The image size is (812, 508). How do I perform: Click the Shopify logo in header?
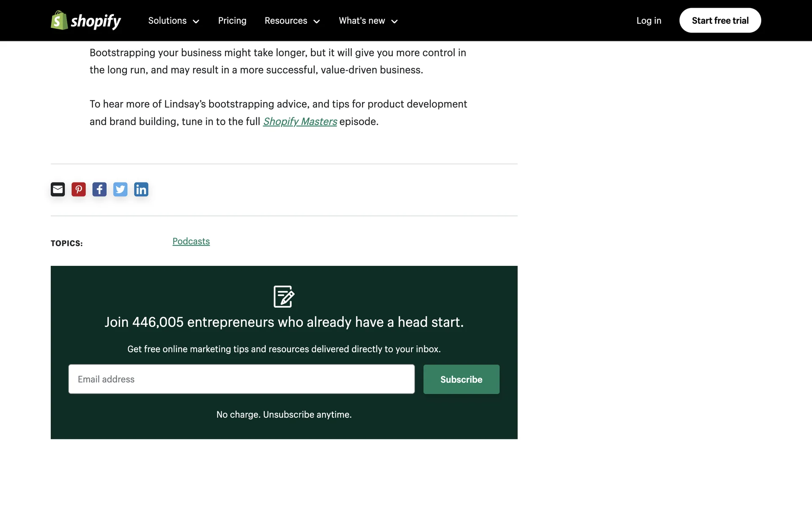coord(86,20)
